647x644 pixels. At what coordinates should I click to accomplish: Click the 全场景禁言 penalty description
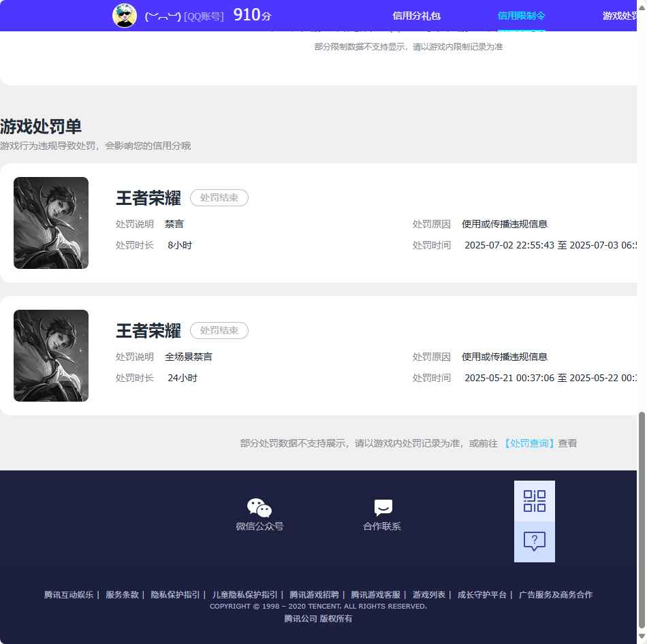[189, 357]
